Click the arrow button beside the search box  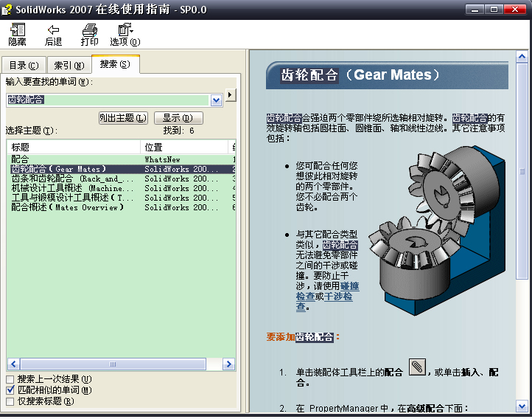[x=231, y=94]
